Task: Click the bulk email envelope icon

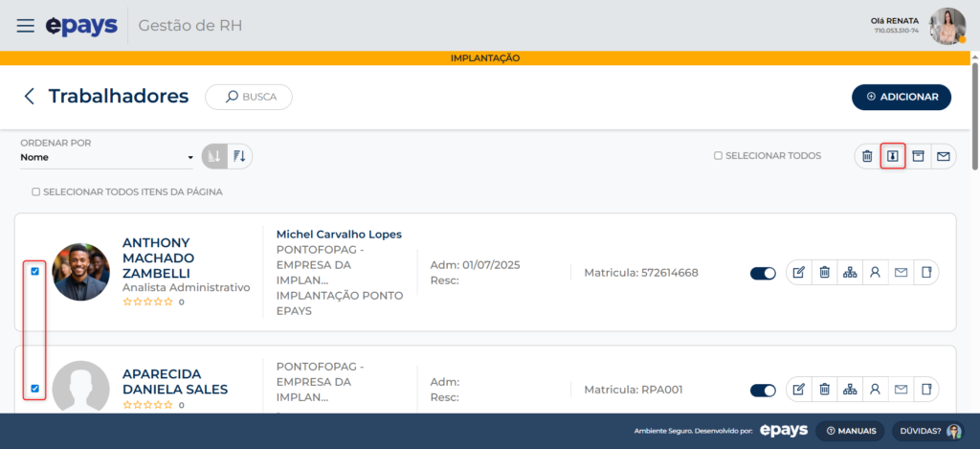Action: click(x=944, y=156)
